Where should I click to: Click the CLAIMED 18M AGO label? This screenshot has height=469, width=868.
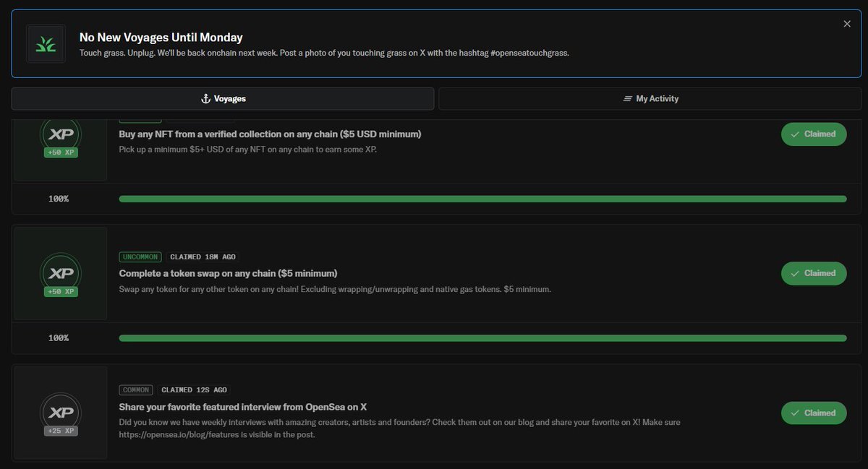pos(203,257)
